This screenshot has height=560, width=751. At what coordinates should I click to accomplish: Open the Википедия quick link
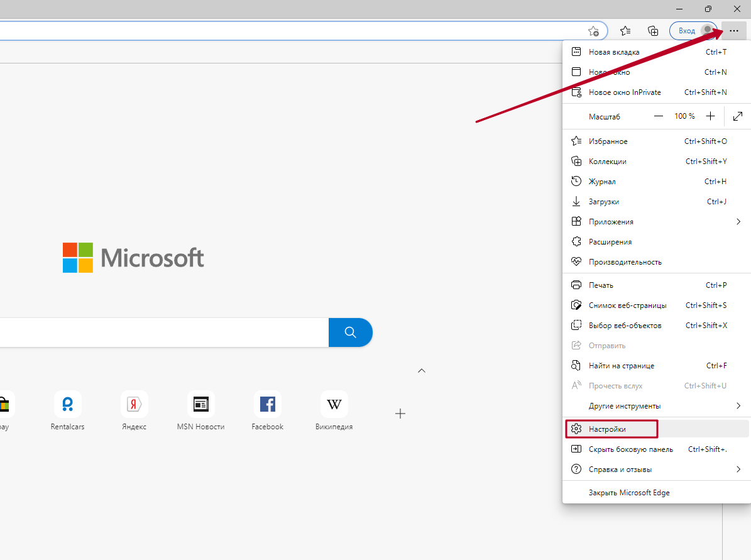[334, 411]
